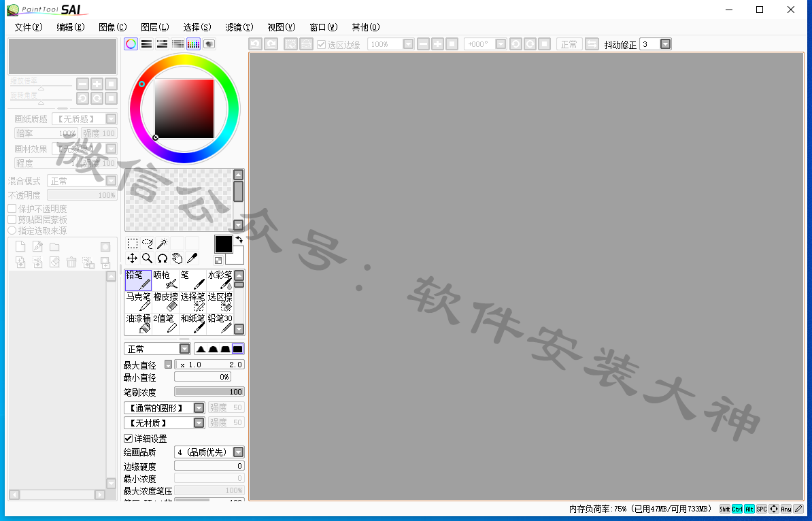Viewport: 812px width, 521px height.
Task: Select the 水彩笔 watercolor brush
Action: click(220, 280)
